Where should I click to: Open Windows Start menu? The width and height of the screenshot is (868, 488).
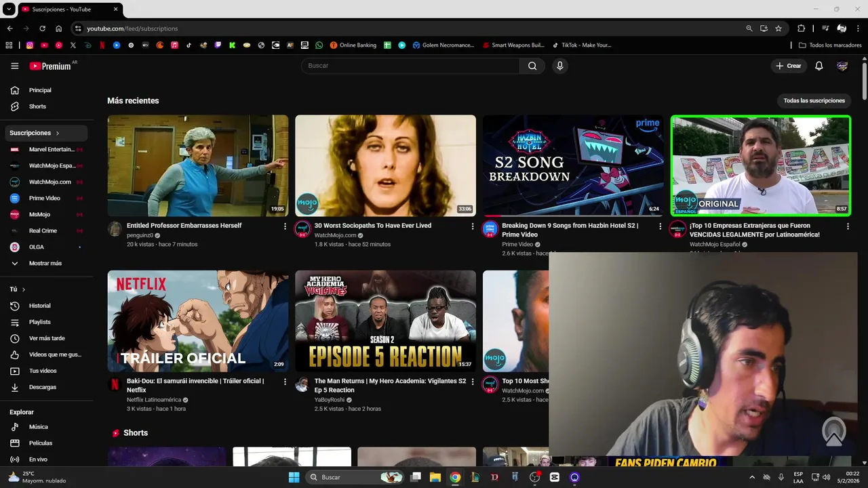294,477
